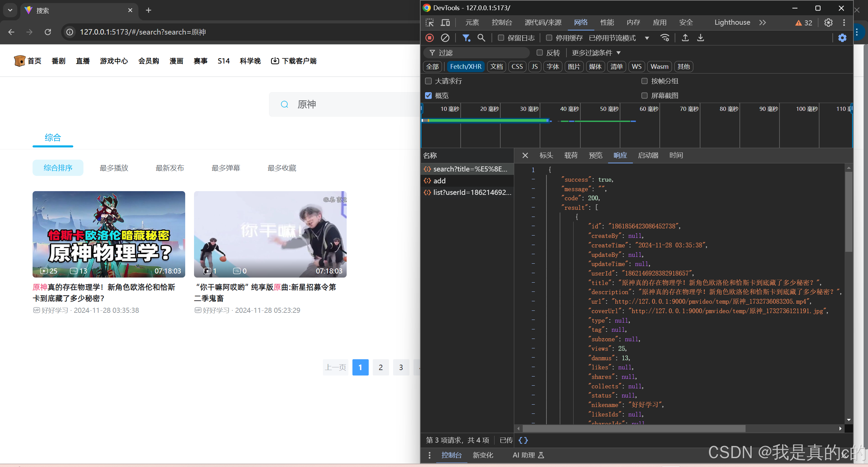Open network conditions via the wifi icon
This screenshot has height=467, width=868.
click(x=664, y=38)
